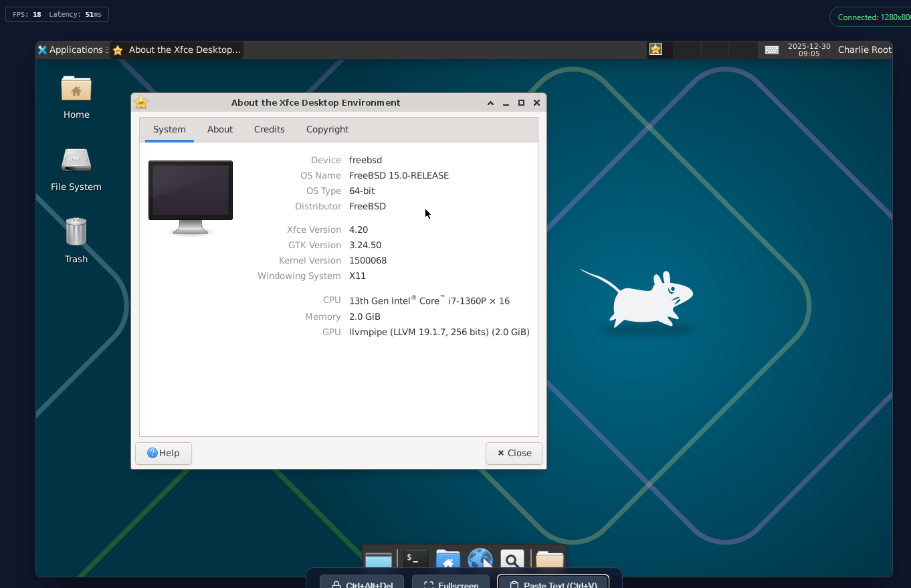
Task: Click the star notification icon in panel
Action: 655,49
